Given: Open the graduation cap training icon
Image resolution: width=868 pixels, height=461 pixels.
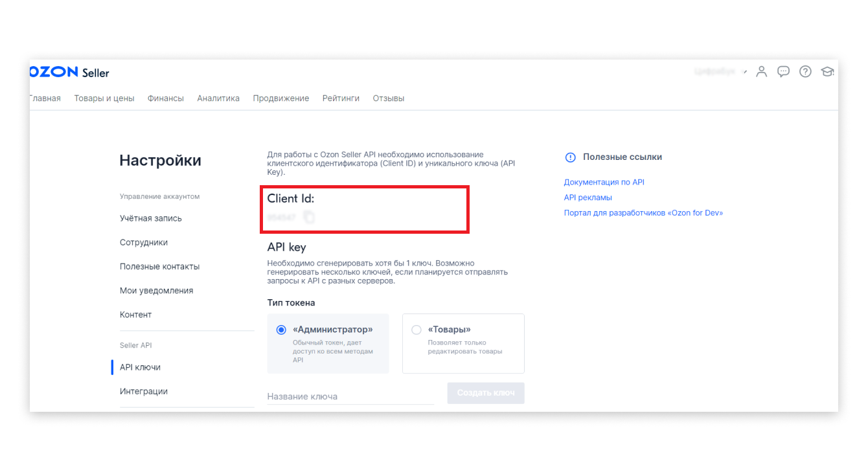Looking at the screenshot, I should point(827,72).
